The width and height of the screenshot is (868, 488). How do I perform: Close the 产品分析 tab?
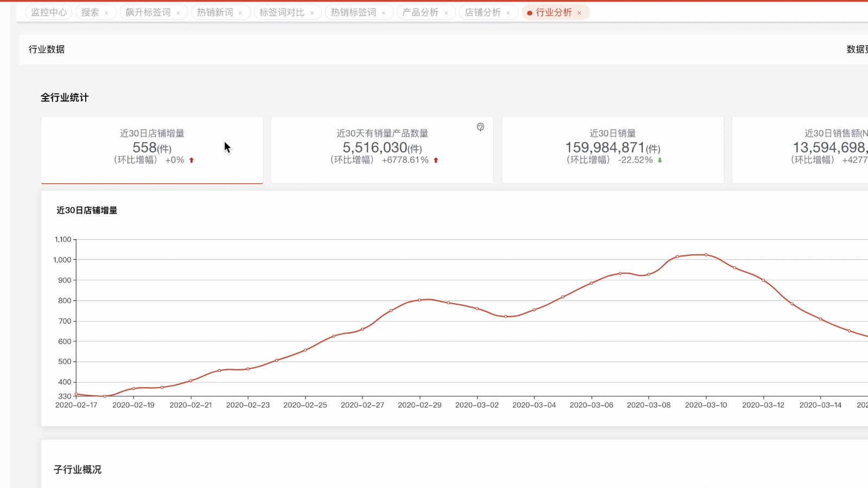pos(446,13)
